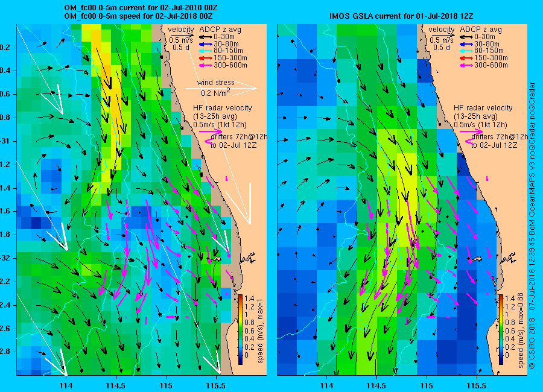Click longitude label 114 under right map

[326, 385]
